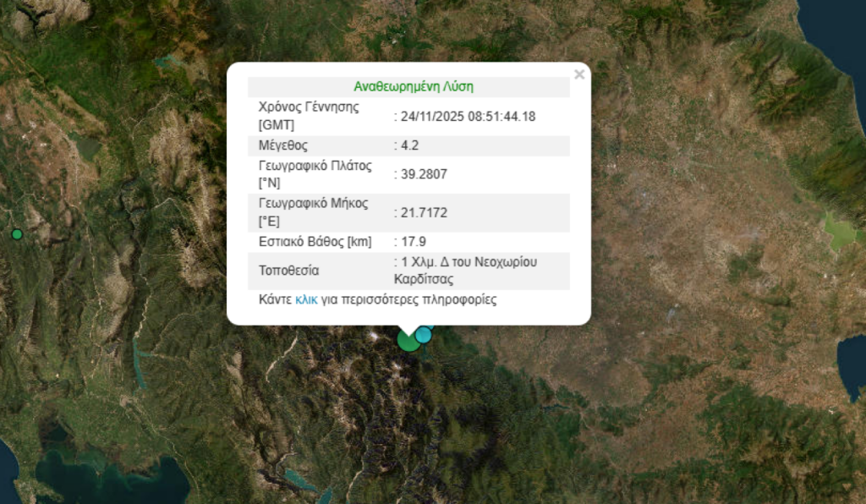Click the cyan earthquake marker beside popup tip
The width and height of the screenshot is (866, 504).
[424, 335]
